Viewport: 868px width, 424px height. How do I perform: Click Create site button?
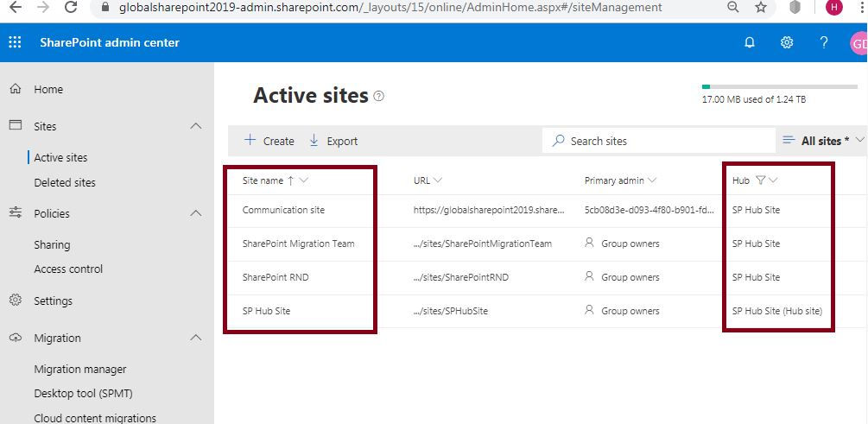click(269, 141)
